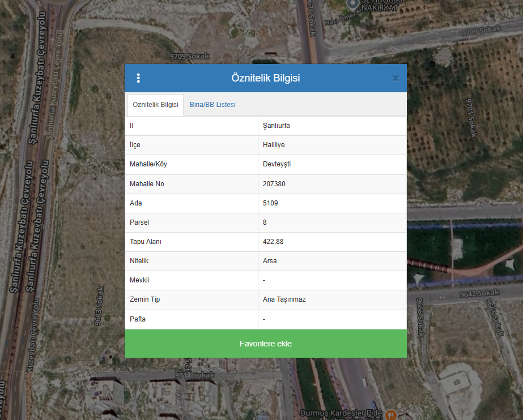Click the Pafta row label
Screen dimensions: 523x420
tap(138, 319)
